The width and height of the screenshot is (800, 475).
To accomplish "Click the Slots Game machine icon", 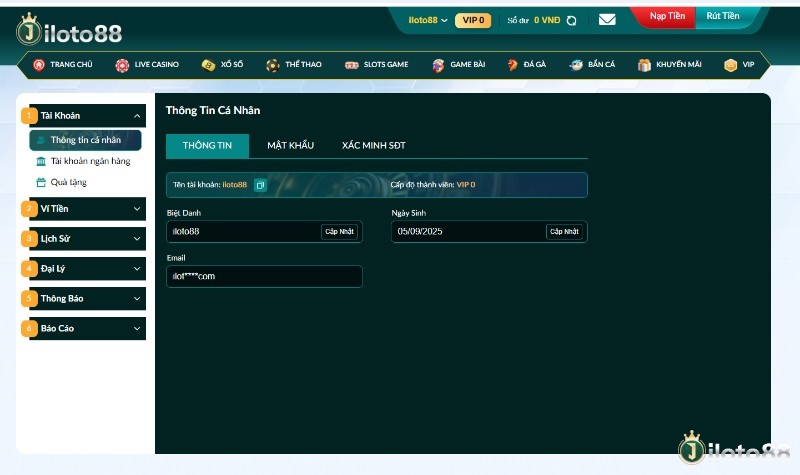I will 352,65.
